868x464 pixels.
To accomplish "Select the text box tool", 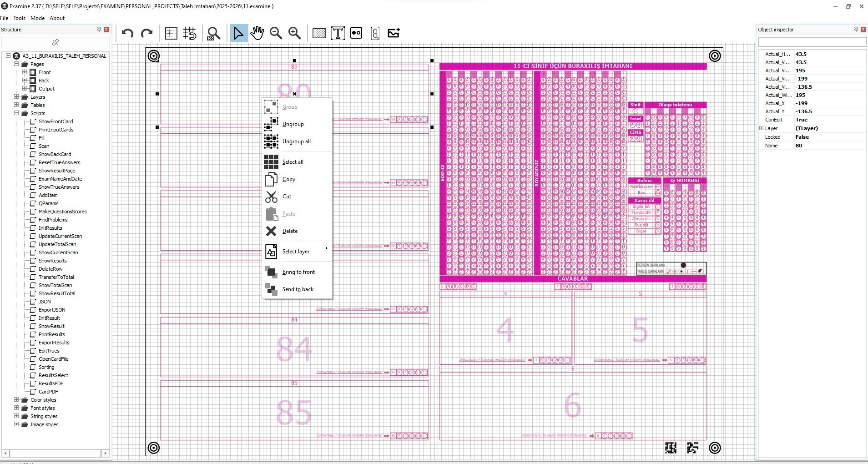I will (338, 33).
